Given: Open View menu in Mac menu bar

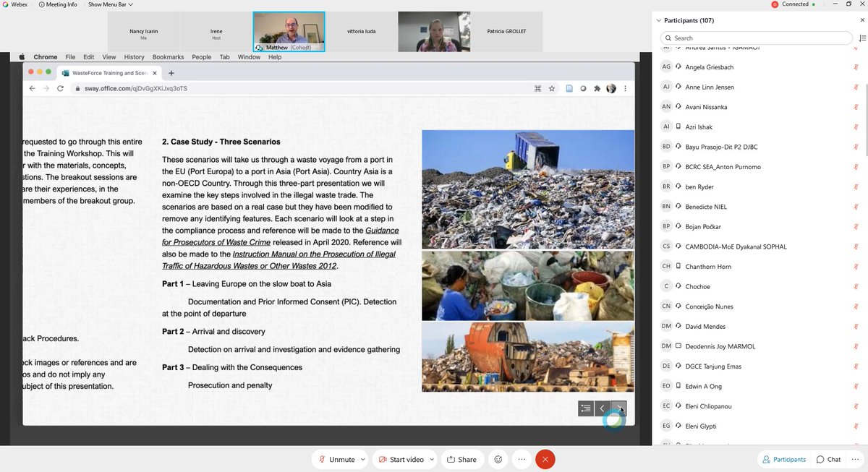Looking at the screenshot, I should click(x=109, y=57).
